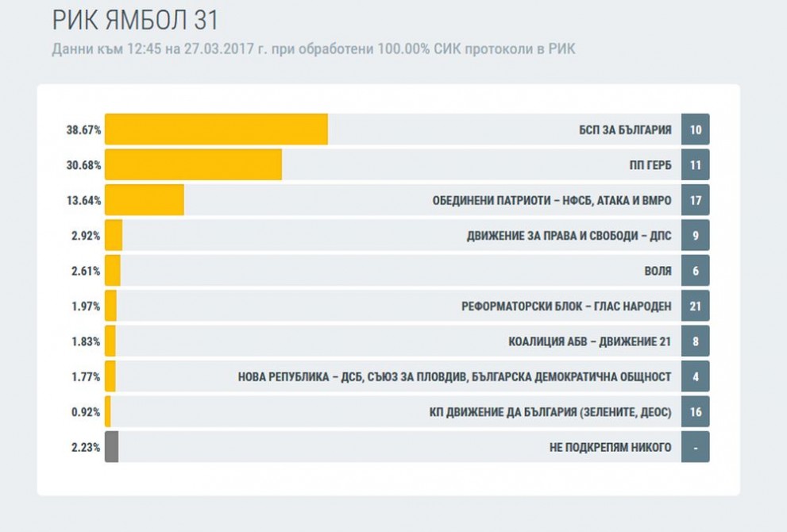The width and height of the screenshot is (787, 532).
Task: Click the НОВА РЕПУБЛИКА – ДСБ coalition label
Action: (454, 377)
